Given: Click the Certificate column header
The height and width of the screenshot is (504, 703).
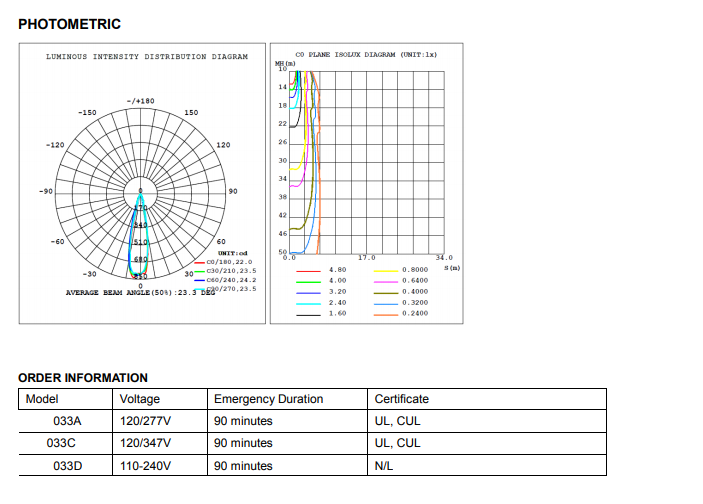Looking at the screenshot, I should [401, 399].
